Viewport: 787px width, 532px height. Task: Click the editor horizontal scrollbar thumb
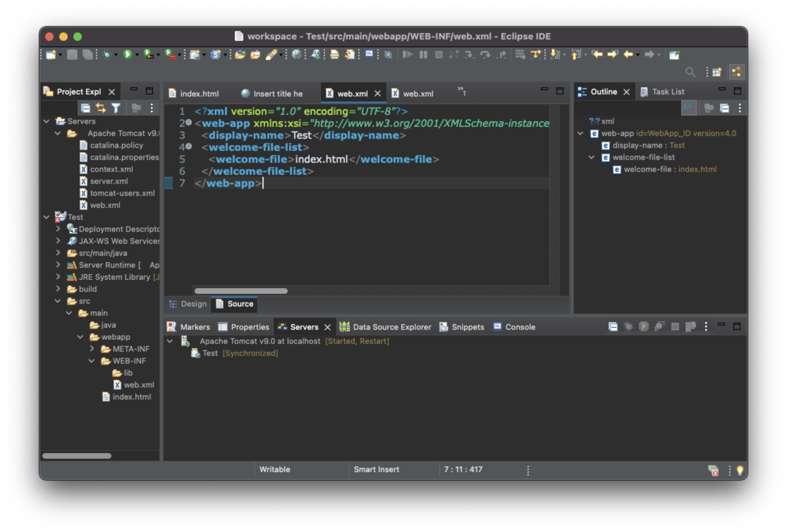(x=241, y=291)
